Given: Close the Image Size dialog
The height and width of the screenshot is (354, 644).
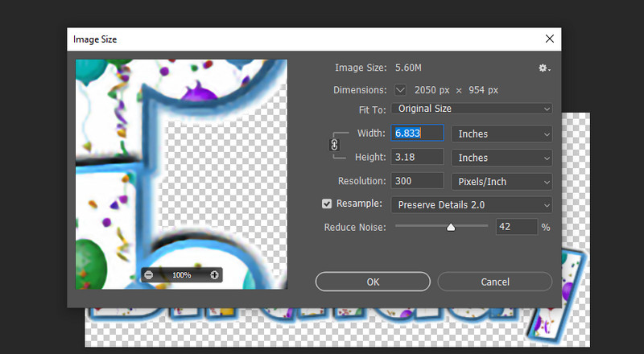Looking at the screenshot, I should 549,39.
